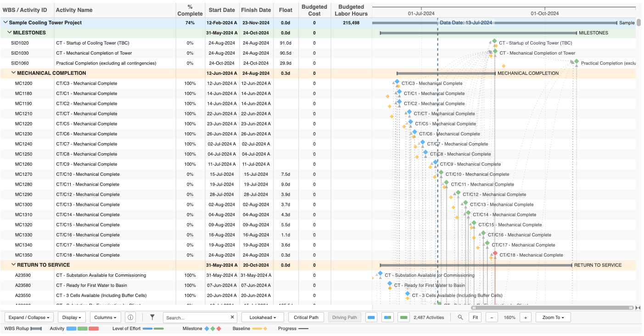The height and width of the screenshot is (336, 644).
Task: Click the filter funnel icon
Action: pyautogui.click(x=151, y=317)
